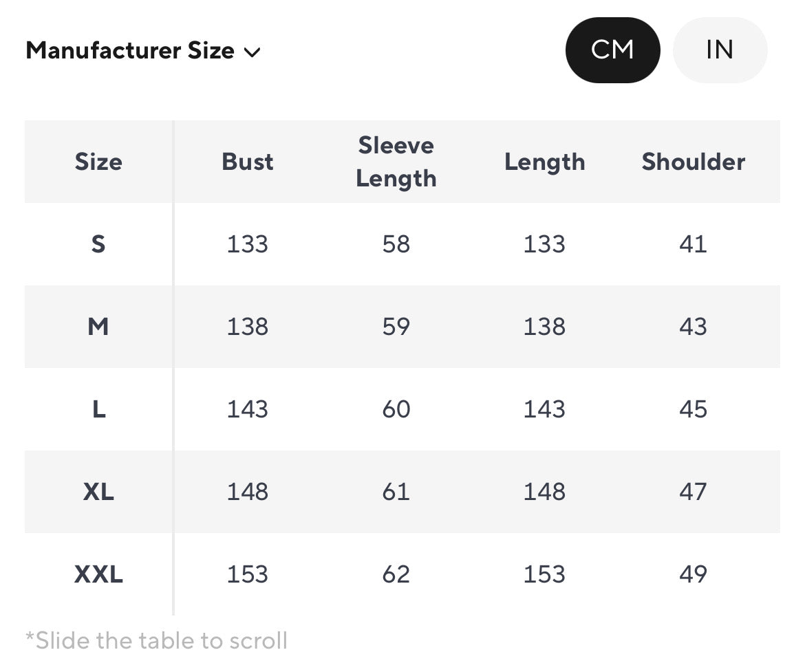
Task: Click the S shoulder value 41
Action: pyautogui.click(x=693, y=244)
